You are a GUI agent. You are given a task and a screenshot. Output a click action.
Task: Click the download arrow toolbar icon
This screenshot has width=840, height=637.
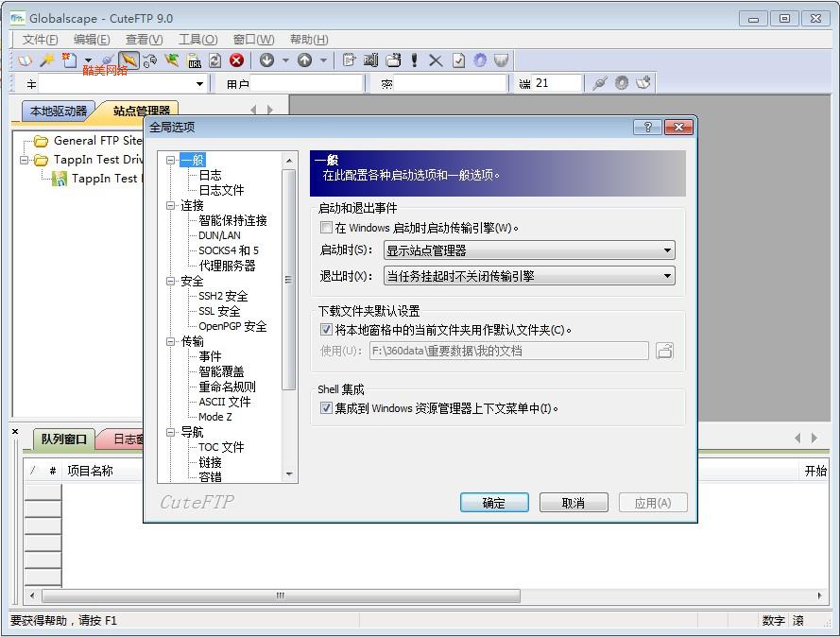266,60
